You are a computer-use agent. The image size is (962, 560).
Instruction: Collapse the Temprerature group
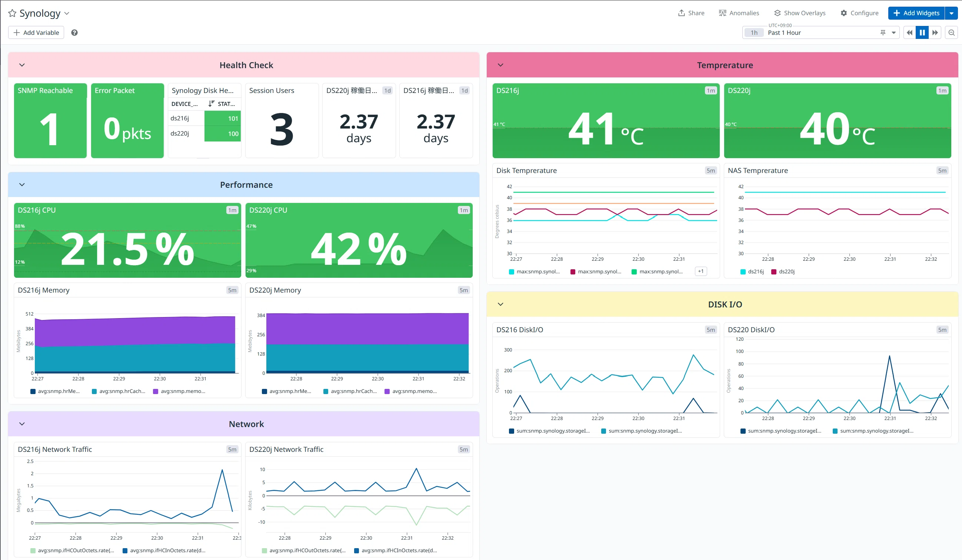(500, 65)
